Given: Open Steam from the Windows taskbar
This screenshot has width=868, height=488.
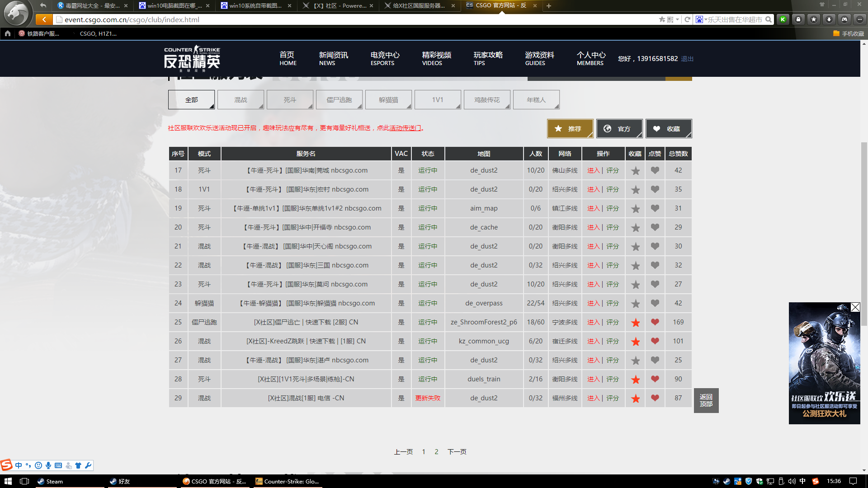Looking at the screenshot, I should click(50, 481).
